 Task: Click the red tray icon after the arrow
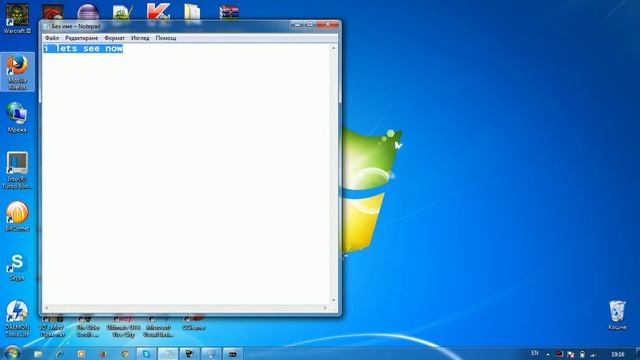tap(560, 354)
